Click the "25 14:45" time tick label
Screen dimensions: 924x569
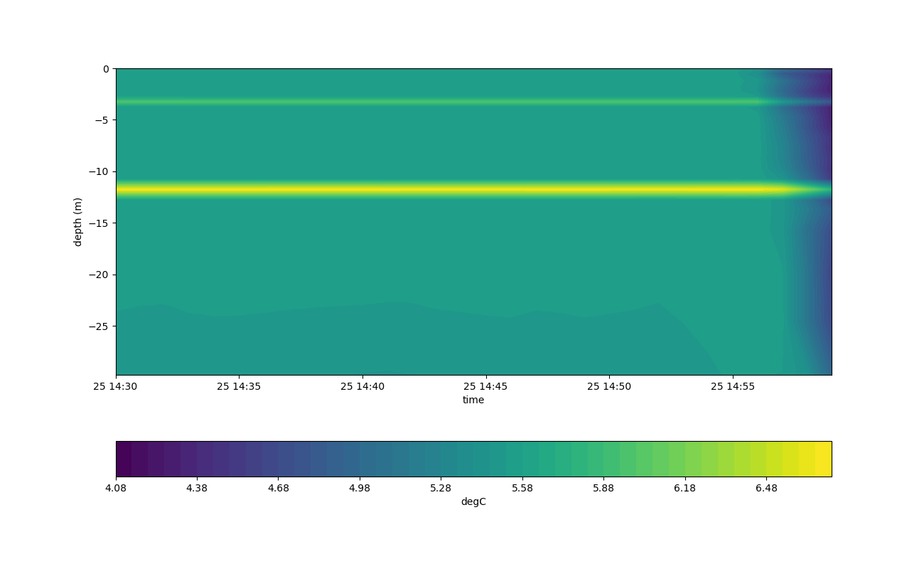coord(486,387)
